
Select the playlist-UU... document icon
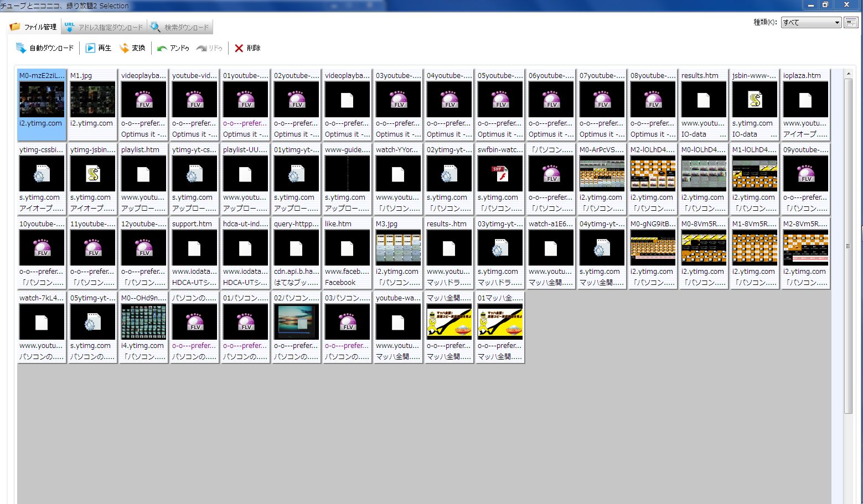click(246, 174)
